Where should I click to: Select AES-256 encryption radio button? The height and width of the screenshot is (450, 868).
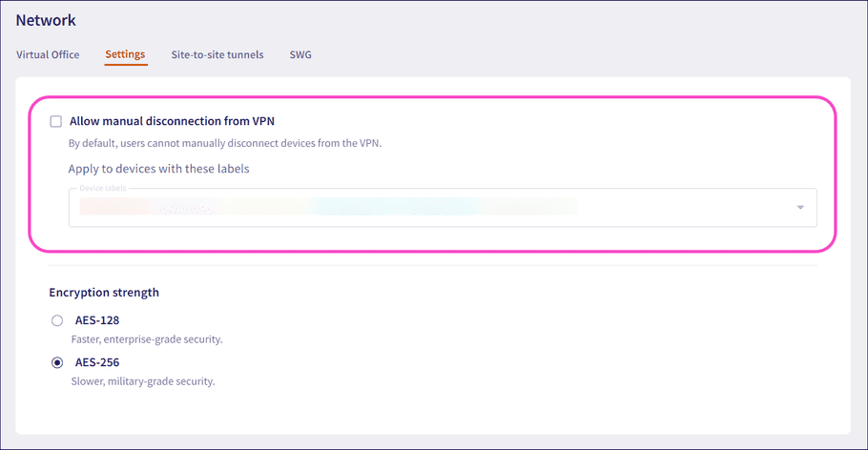(57, 362)
